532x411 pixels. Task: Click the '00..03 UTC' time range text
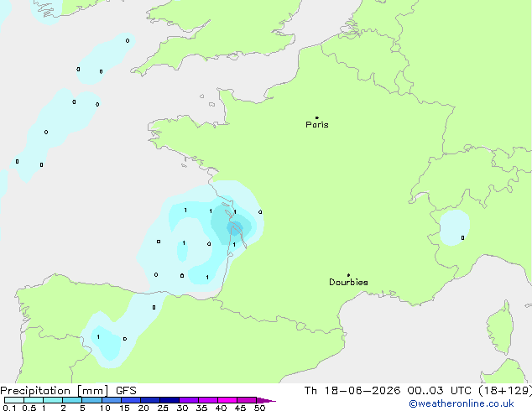click(x=440, y=391)
